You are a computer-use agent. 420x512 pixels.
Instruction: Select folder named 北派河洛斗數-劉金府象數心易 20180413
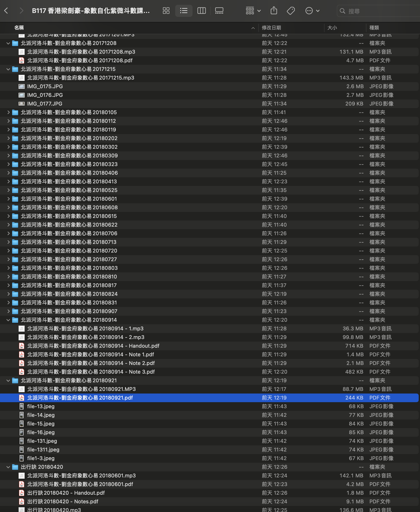tap(69, 182)
